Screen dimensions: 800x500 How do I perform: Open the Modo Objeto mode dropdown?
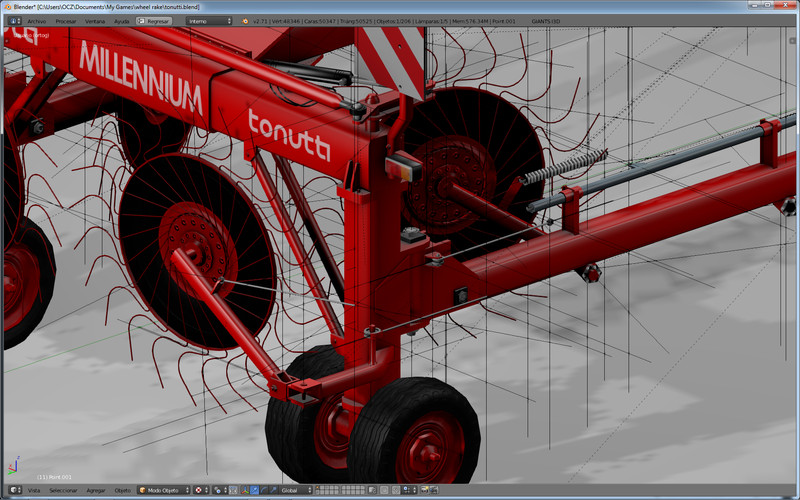coord(164,491)
